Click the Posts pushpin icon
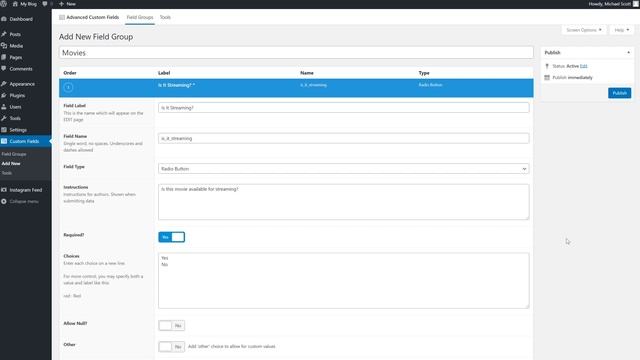 click(4, 34)
